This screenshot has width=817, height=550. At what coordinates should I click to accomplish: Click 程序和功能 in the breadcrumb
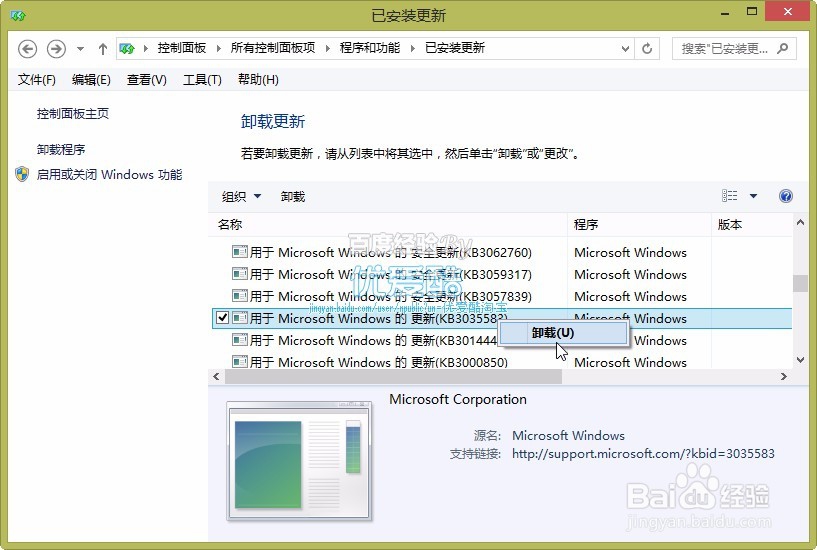370,48
